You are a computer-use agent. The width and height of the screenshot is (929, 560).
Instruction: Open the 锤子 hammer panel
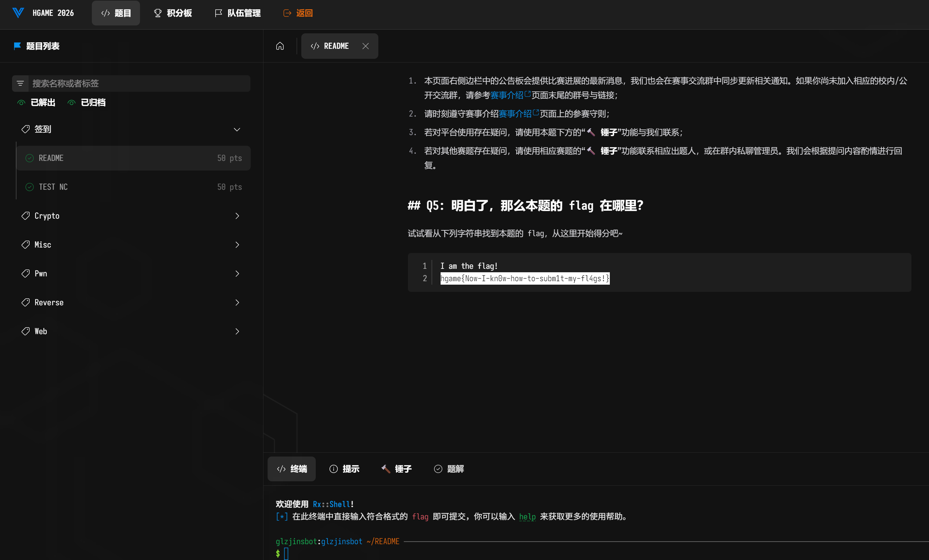[x=396, y=469]
